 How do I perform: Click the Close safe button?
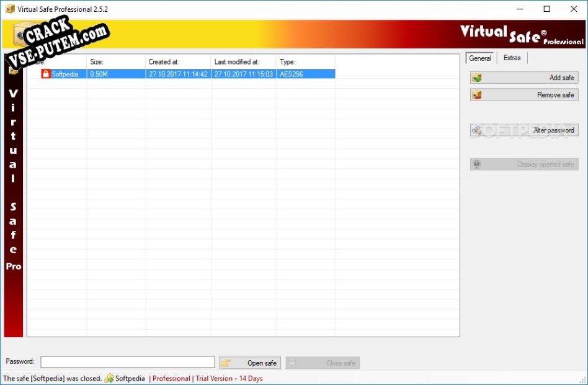(323, 363)
